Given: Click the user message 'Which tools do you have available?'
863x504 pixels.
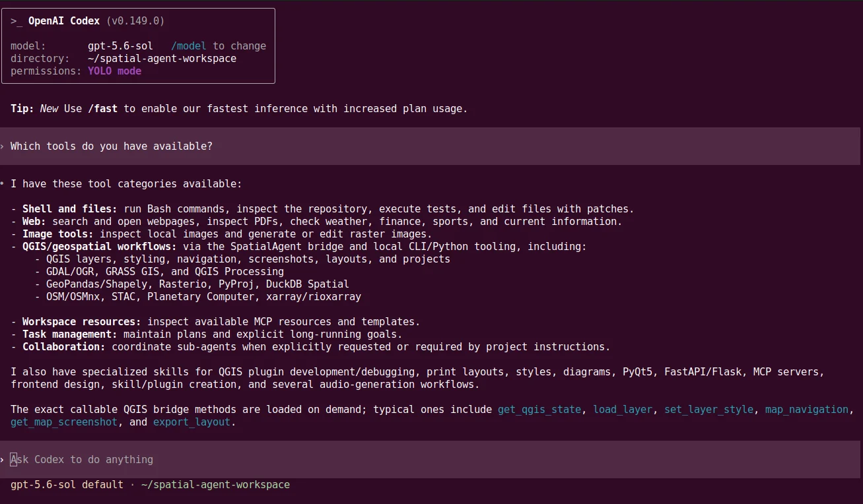Looking at the screenshot, I should point(112,146).
